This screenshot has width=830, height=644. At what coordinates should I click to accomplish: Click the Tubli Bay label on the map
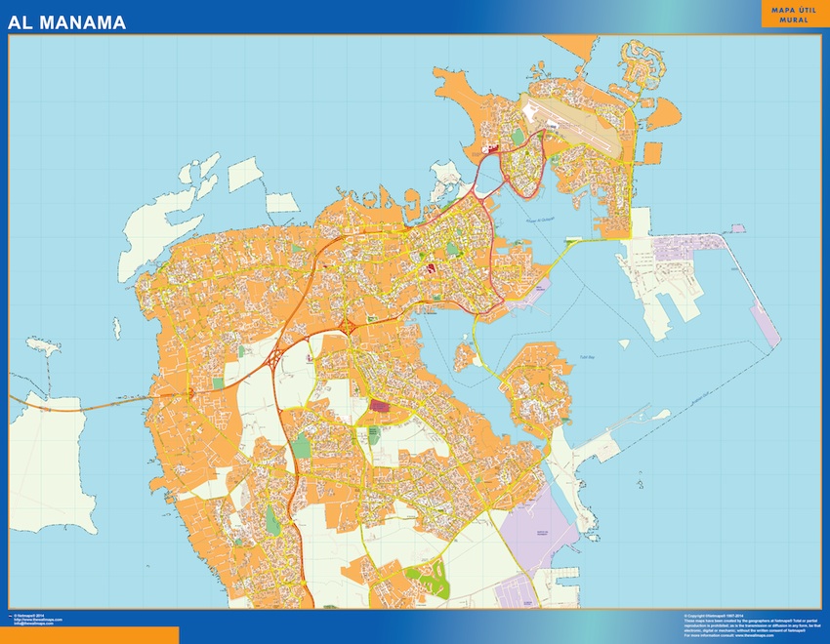[587, 357]
